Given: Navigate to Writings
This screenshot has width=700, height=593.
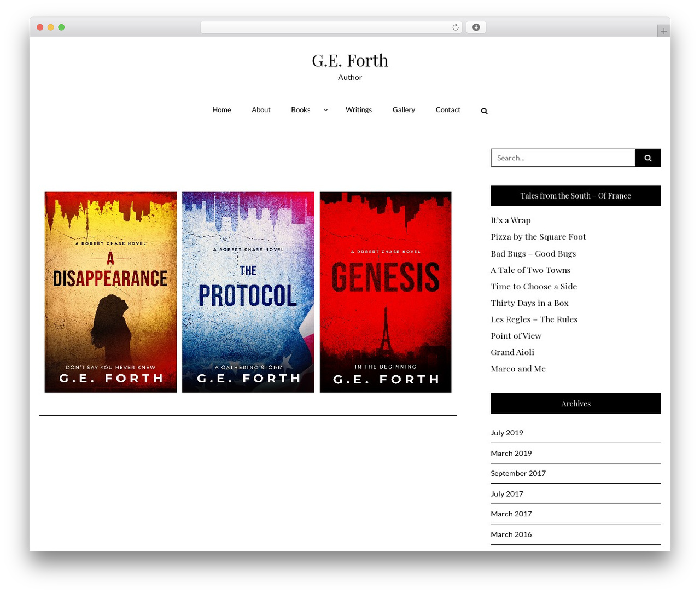Looking at the screenshot, I should [359, 110].
